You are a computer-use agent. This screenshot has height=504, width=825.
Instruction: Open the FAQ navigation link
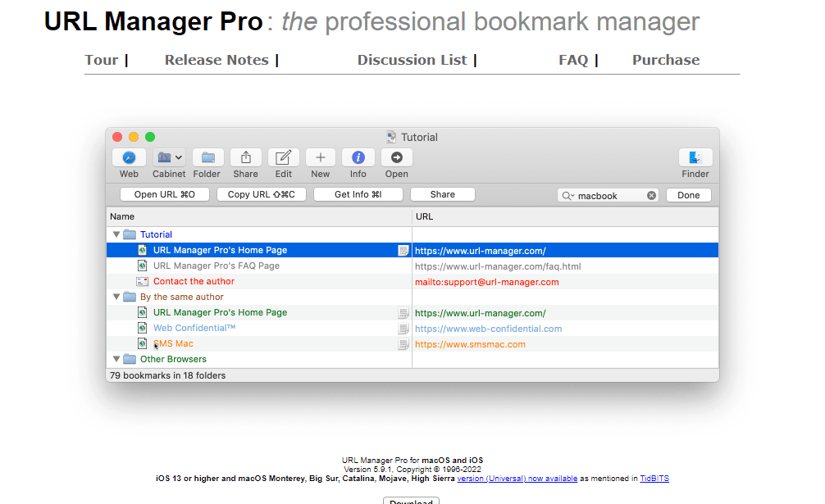click(x=573, y=60)
